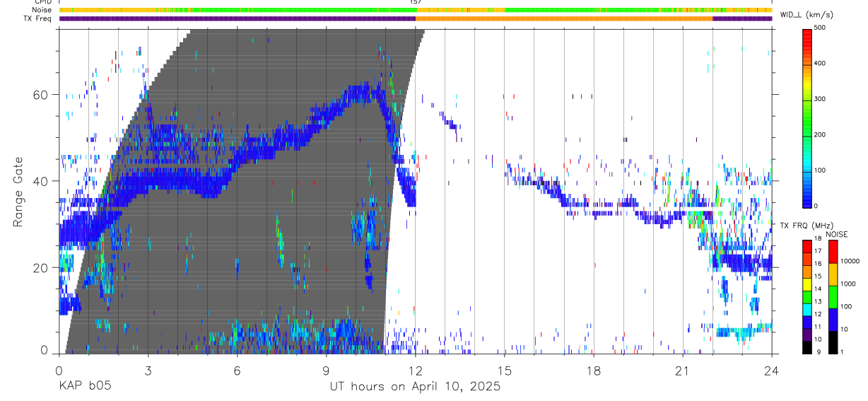
Task: Click the NOISE colorbar in the legend
Action: click(x=833, y=297)
